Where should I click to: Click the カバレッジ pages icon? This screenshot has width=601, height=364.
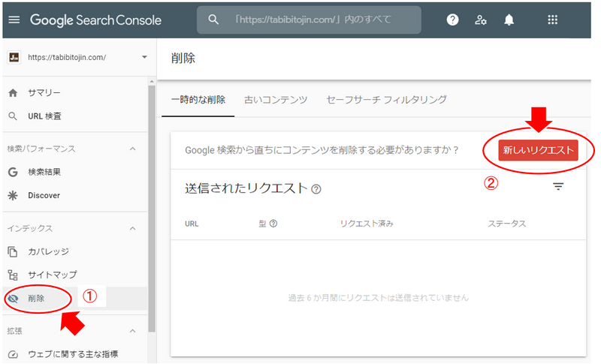13,251
